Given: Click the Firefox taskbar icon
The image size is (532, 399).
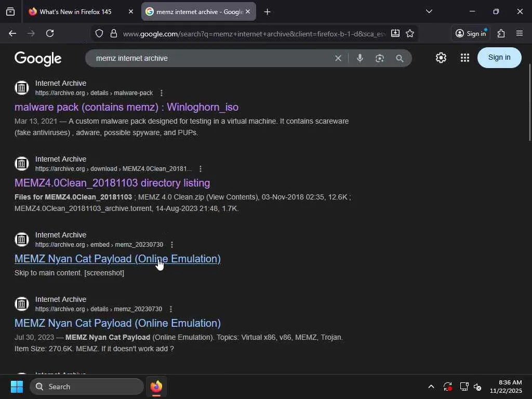Looking at the screenshot, I should (156, 387).
